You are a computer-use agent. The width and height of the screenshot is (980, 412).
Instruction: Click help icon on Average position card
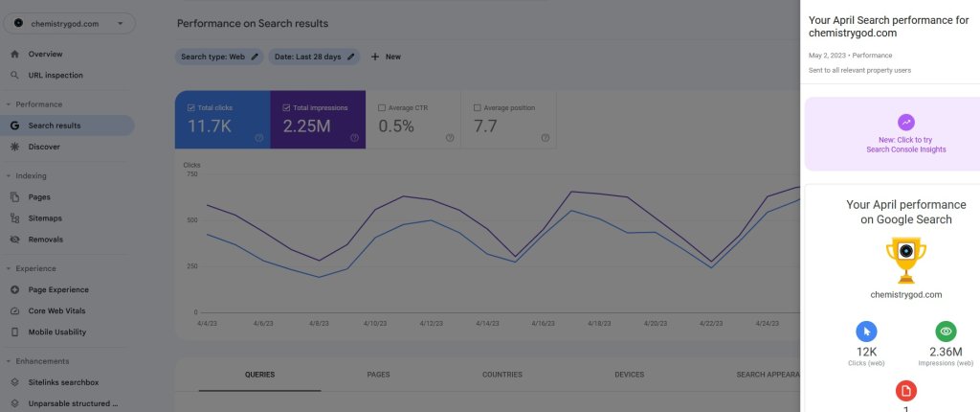coord(545,138)
